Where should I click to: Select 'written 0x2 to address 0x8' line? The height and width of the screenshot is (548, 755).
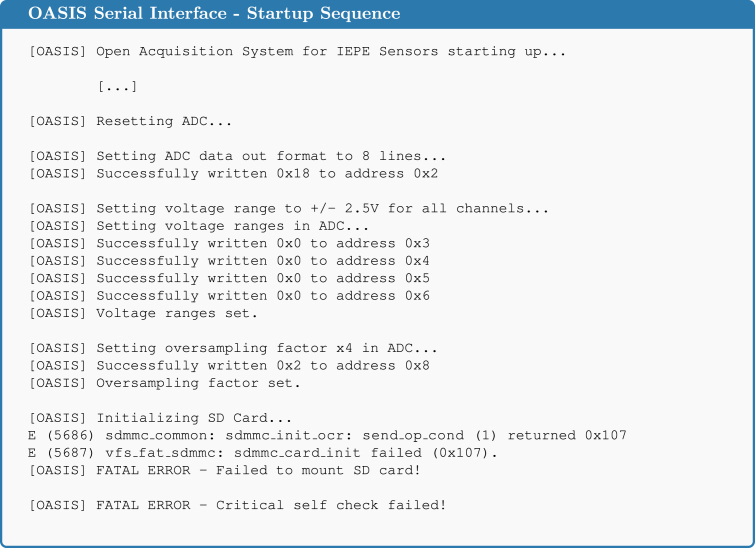(x=229, y=366)
